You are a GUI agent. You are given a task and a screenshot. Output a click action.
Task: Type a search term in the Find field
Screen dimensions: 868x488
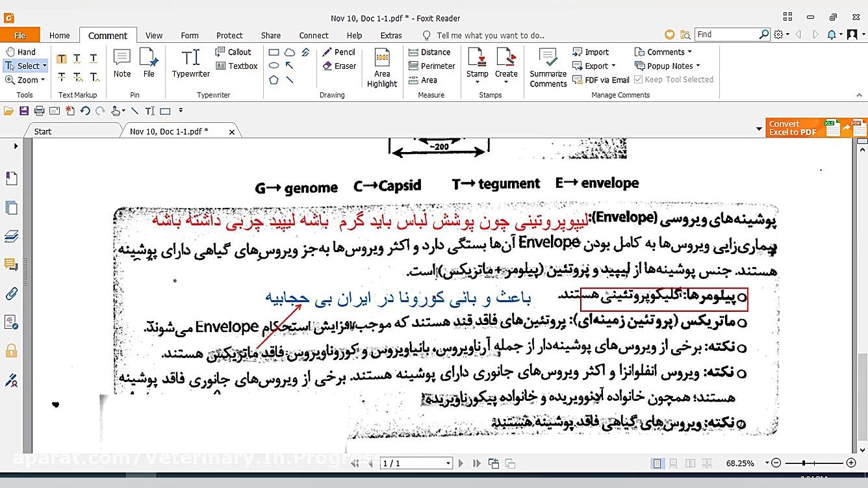click(729, 34)
